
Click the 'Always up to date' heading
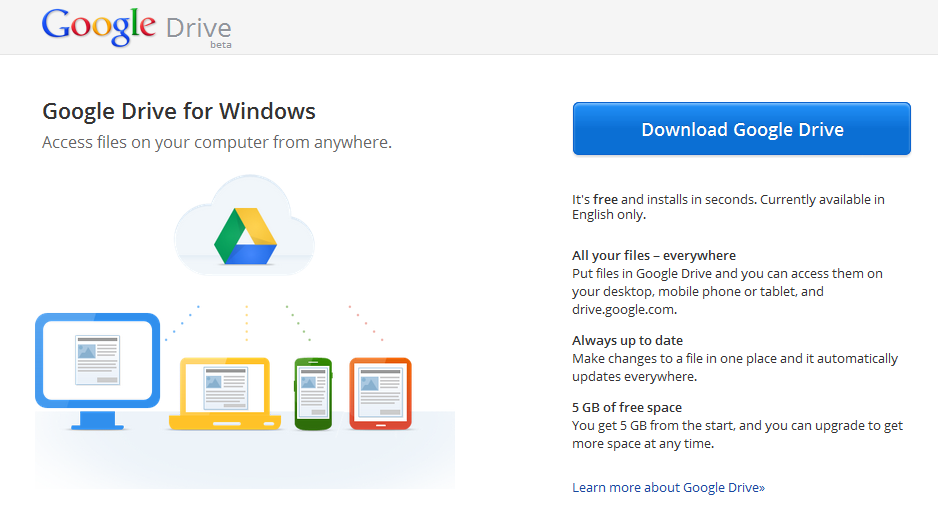[x=628, y=340]
